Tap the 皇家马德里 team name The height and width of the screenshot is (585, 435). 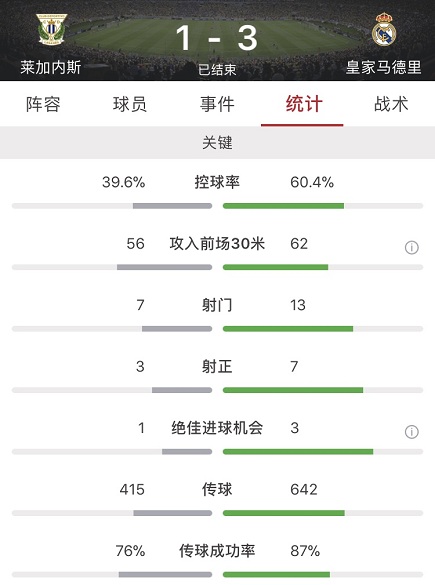[384, 68]
